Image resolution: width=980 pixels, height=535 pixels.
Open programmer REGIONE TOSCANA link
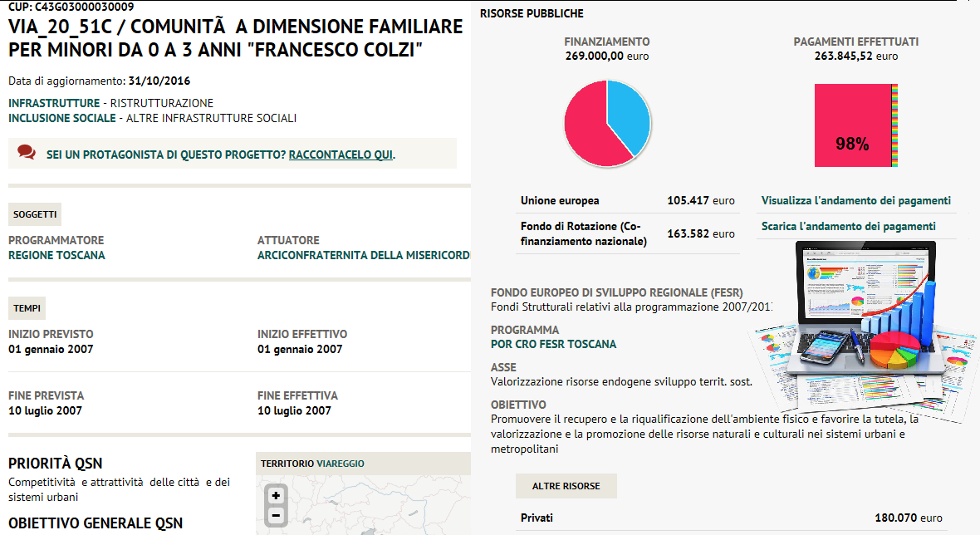click(x=56, y=255)
